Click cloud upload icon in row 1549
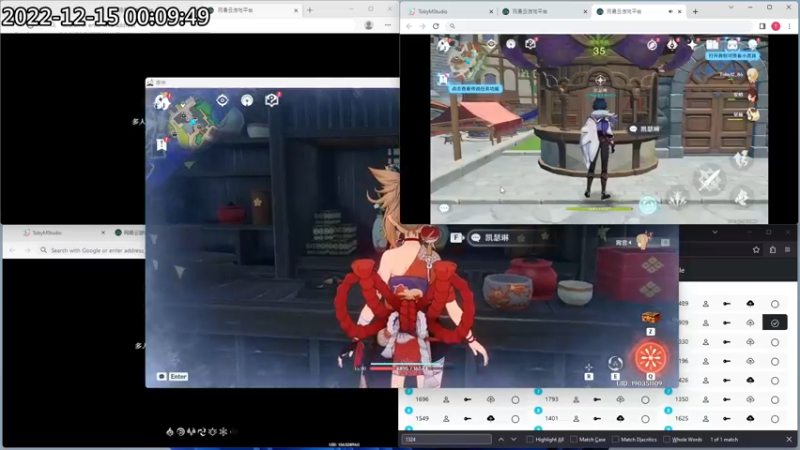 pyautogui.click(x=490, y=418)
